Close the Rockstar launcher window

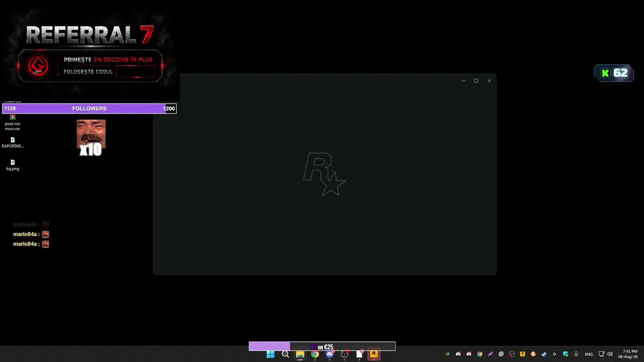(x=489, y=81)
